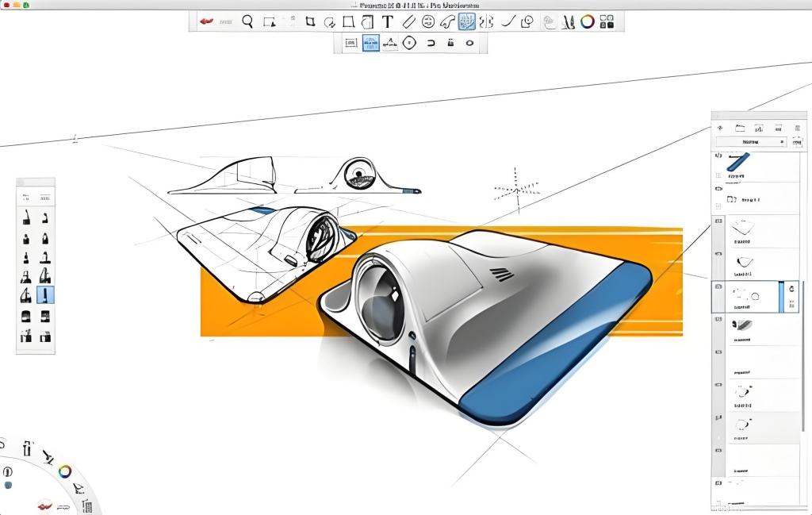Viewport: 812px width, 515px height.
Task: Select the highlighted brush in brush palette
Action: 45,295
